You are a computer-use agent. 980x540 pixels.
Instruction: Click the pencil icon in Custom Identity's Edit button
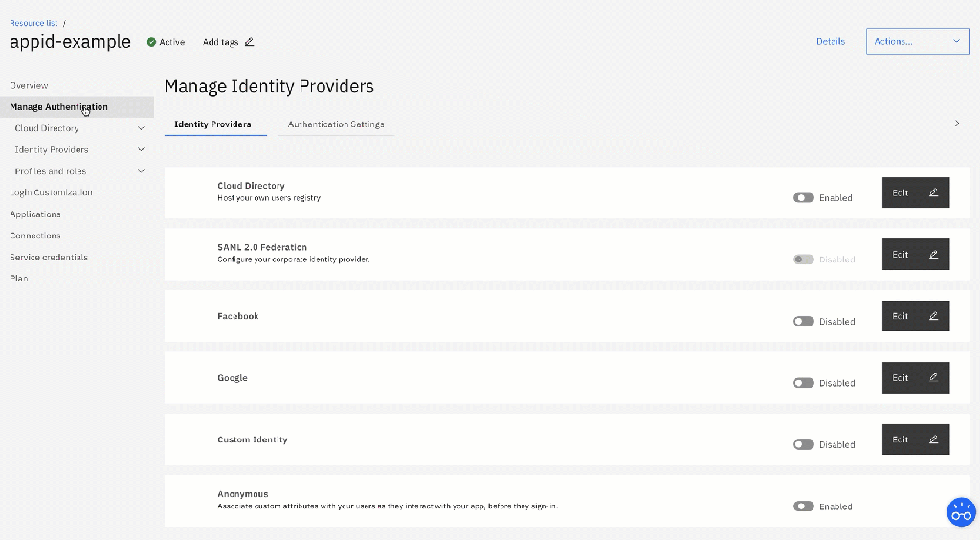(x=933, y=439)
